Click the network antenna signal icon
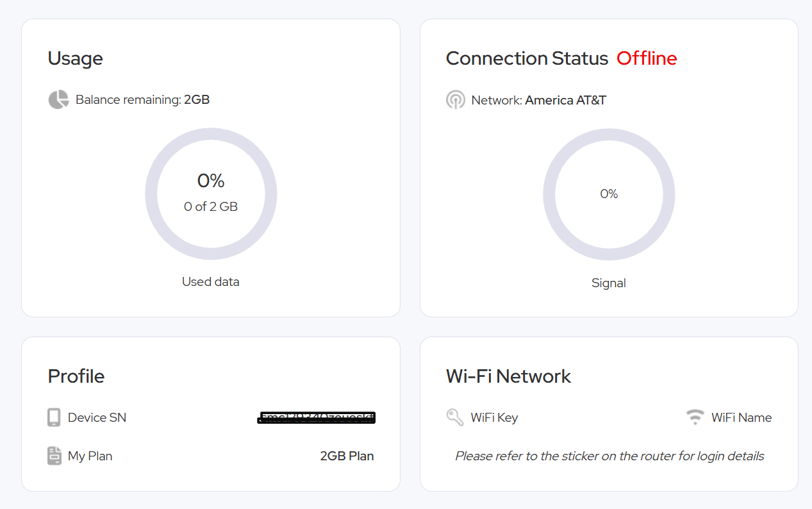This screenshot has width=812, height=509. 456,100
